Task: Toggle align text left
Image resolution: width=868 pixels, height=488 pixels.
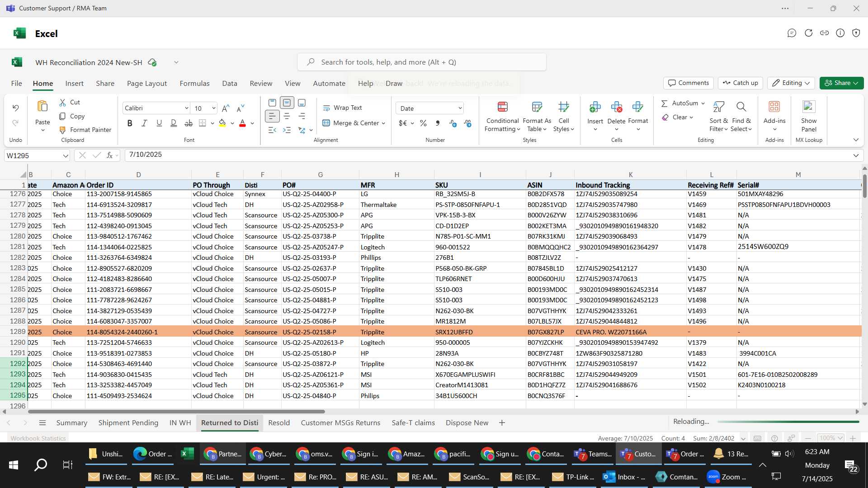Action: click(272, 116)
